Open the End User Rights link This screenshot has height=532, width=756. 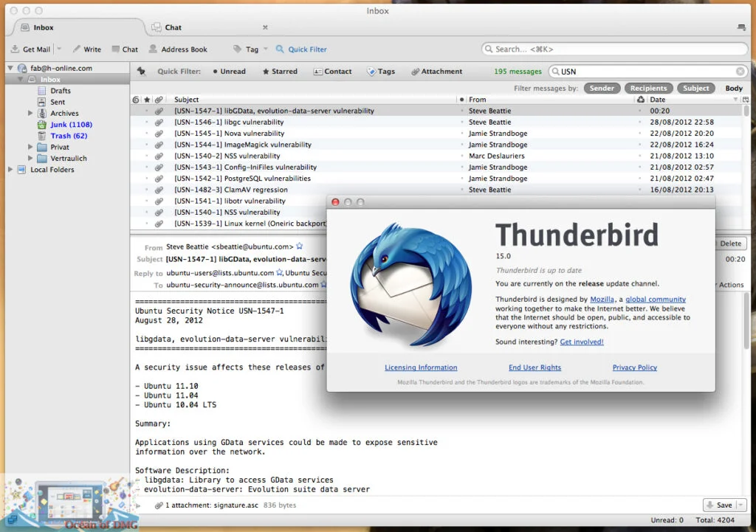(x=535, y=367)
